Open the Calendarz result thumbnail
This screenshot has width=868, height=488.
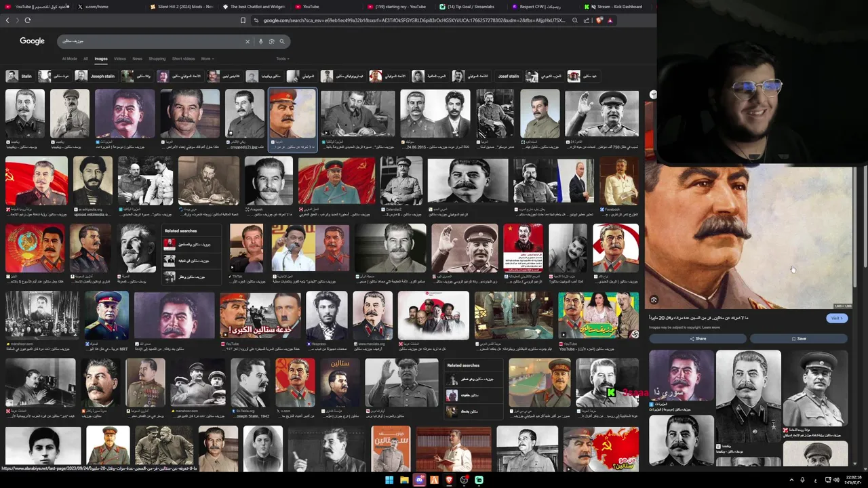(401, 181)
